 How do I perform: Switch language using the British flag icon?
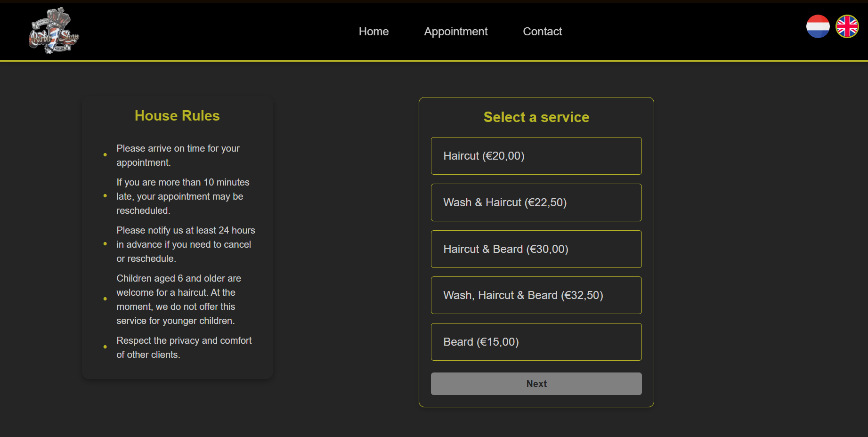click(x=847, y=27)
